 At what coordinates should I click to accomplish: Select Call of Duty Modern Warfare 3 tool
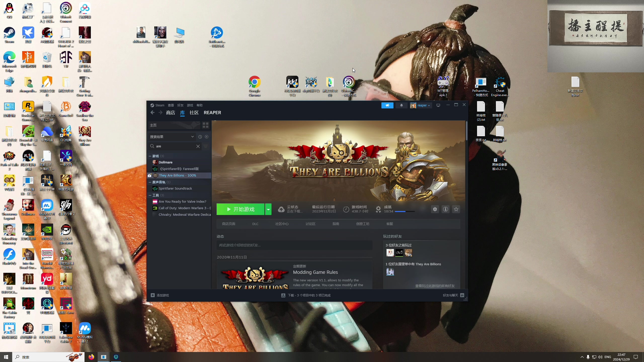click(x=179, y=208)
